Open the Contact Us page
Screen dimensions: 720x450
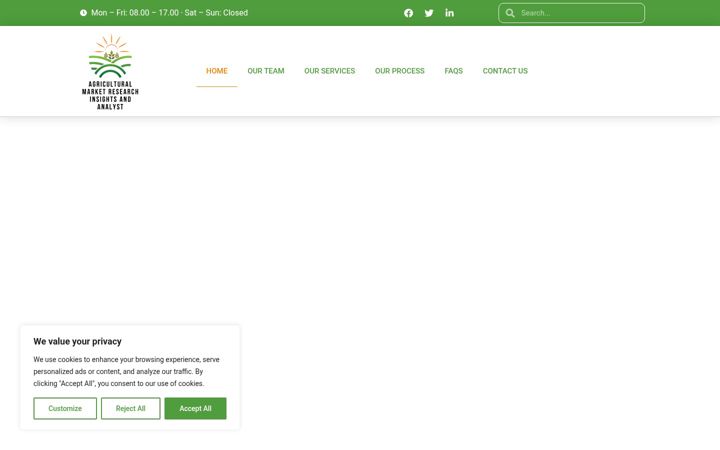pos(505,71)
